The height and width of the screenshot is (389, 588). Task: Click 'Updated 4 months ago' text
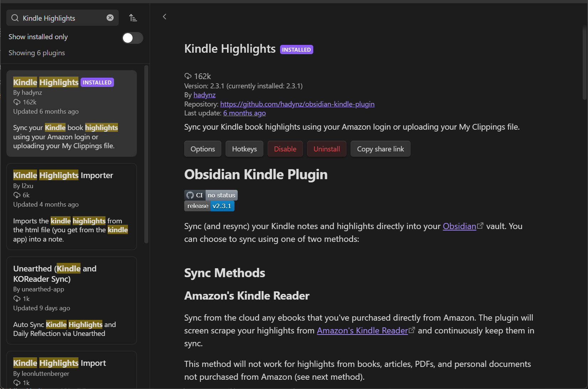pos(46,204)
